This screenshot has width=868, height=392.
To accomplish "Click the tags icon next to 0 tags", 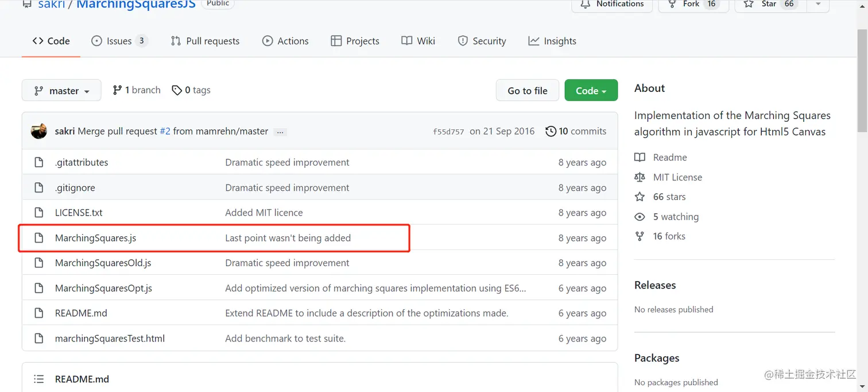I will (x=177, y=90).
